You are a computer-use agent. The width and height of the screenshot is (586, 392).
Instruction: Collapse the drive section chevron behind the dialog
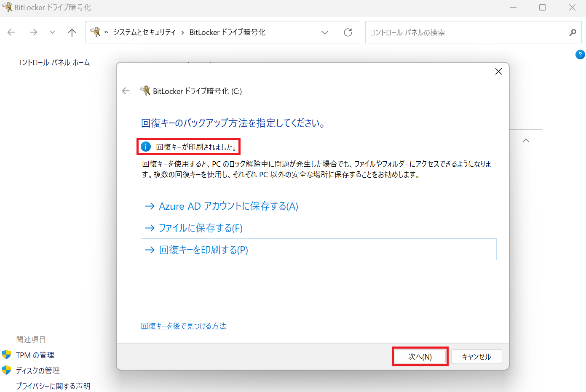[526, 140]
